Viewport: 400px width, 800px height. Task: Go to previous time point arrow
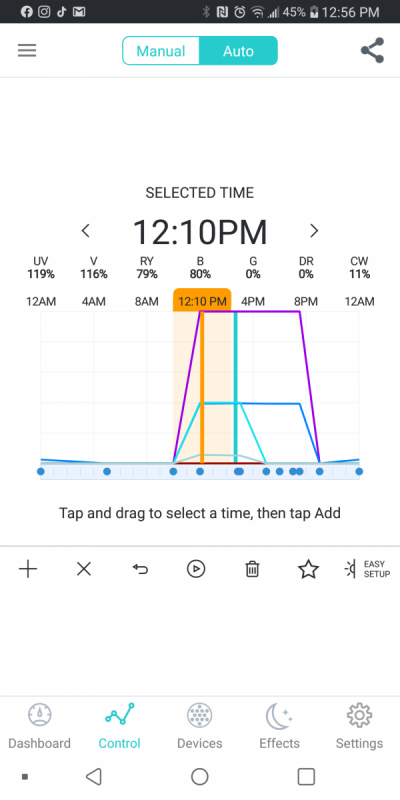86,231
